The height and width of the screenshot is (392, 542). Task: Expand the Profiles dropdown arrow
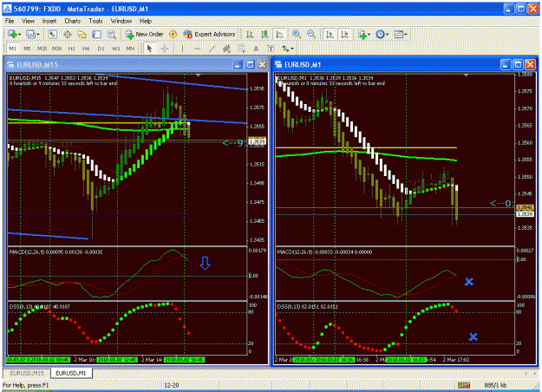click(x=37, y=35)
